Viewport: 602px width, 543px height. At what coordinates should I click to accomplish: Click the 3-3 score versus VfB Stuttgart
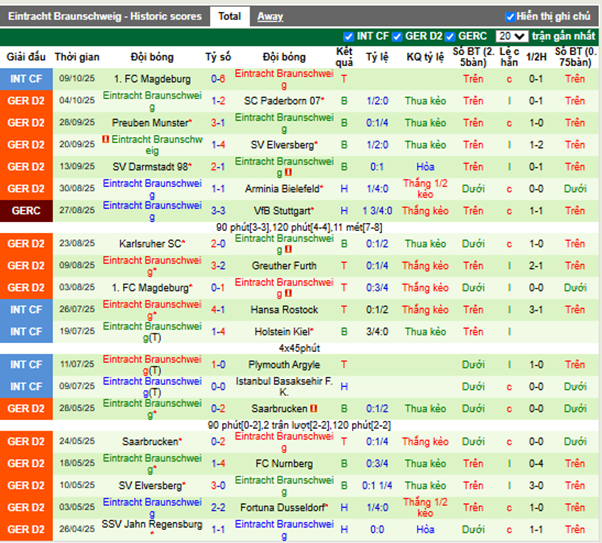coord(218,211)
